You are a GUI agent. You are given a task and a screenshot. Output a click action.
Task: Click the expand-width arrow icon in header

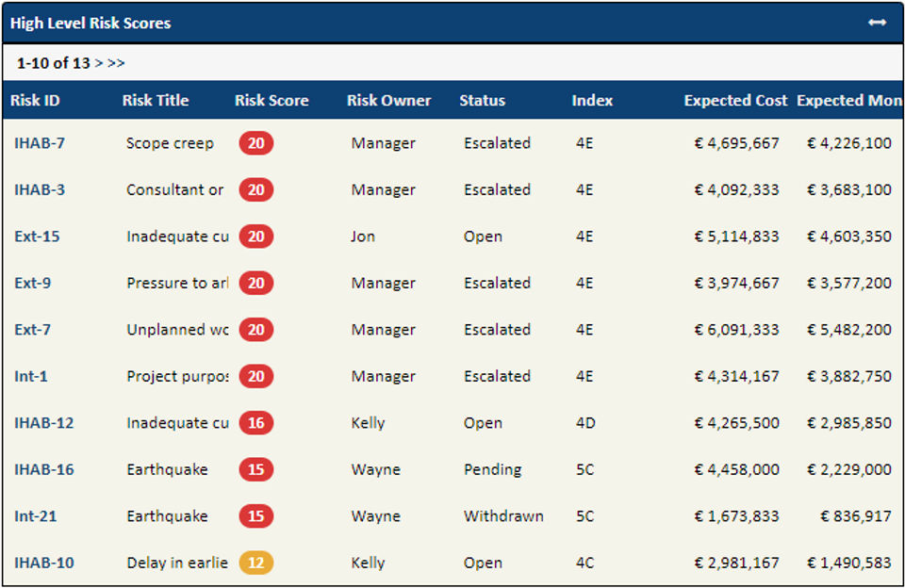pos(877,23)
